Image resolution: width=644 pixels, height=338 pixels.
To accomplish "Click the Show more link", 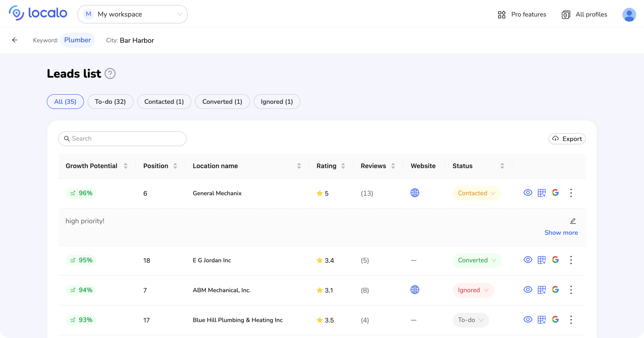I will point(561,233).
